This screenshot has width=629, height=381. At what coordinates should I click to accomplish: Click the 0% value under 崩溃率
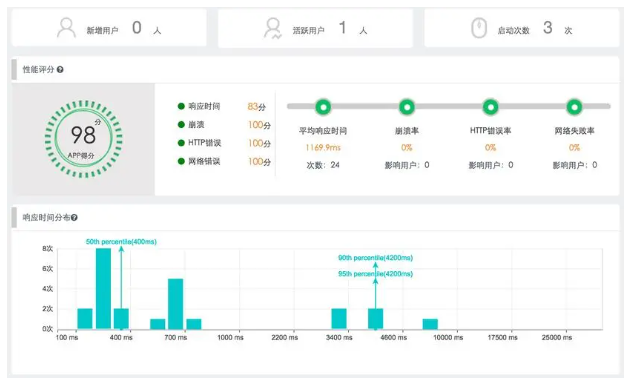click(407, 148)
